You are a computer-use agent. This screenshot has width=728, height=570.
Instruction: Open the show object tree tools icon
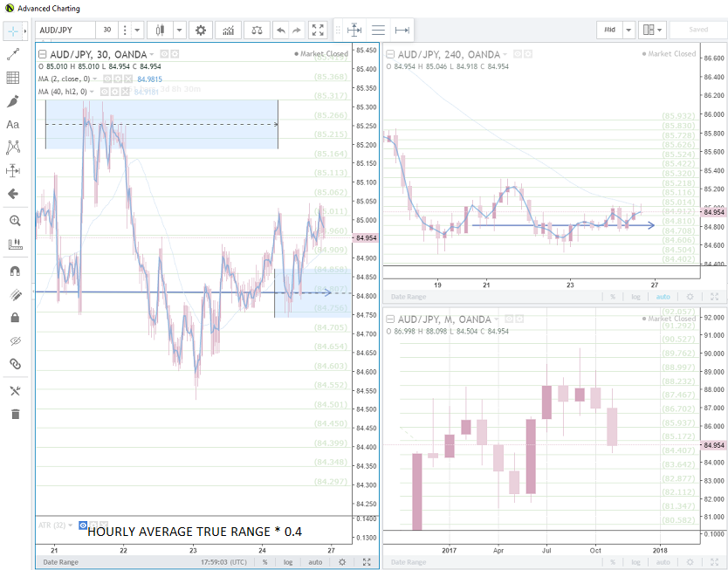15,391
